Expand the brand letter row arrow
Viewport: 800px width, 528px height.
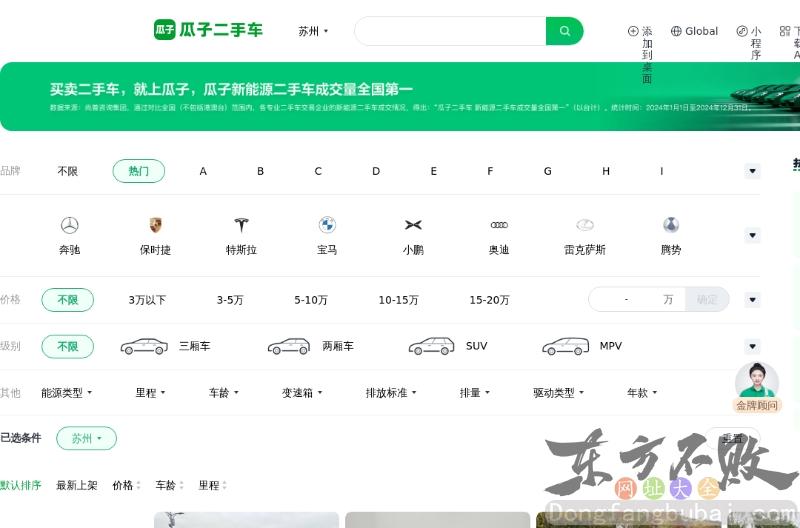[x=753, y=171]
